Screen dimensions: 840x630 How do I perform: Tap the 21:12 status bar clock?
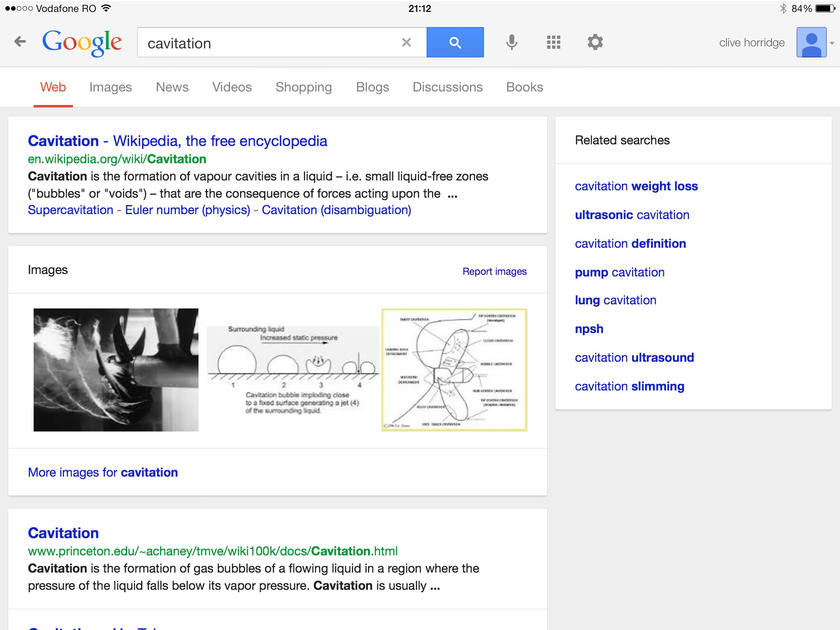(420, 8)
